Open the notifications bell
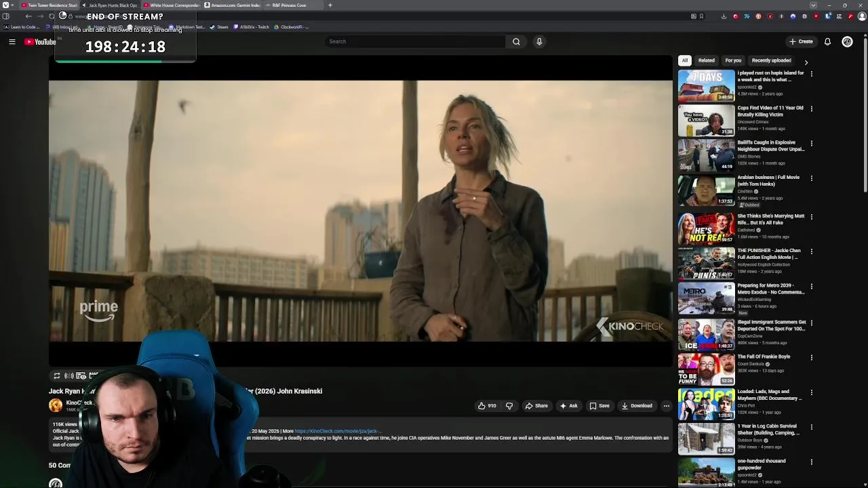 pyautogui.click(x=827, y=41)
